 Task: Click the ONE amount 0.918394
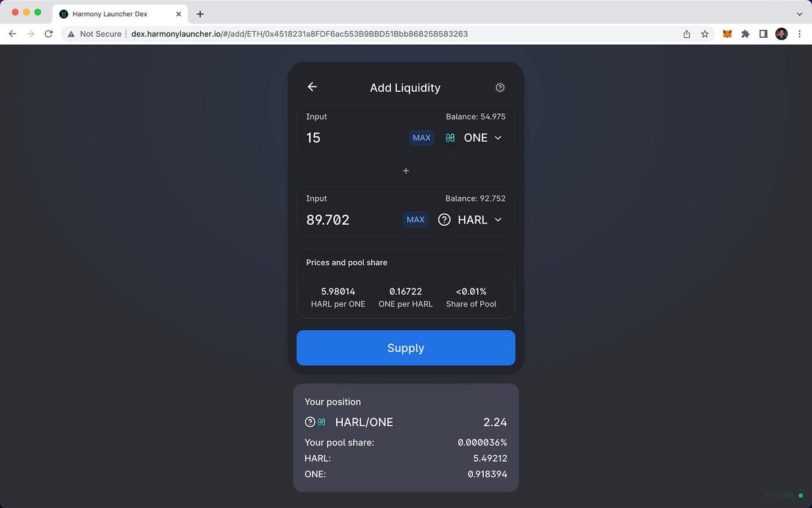pyautogui.click(x=488, y=474)
